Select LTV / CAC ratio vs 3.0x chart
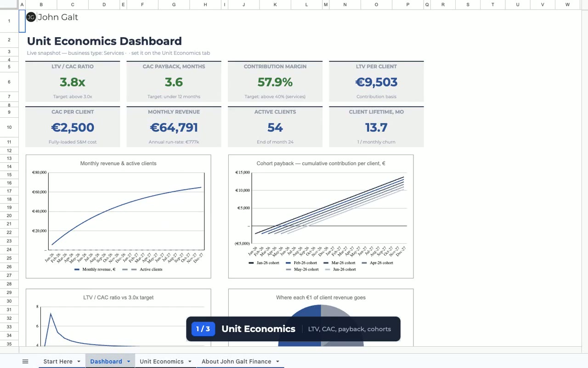This screenshot has width=588, height=368. pos(119,317)
